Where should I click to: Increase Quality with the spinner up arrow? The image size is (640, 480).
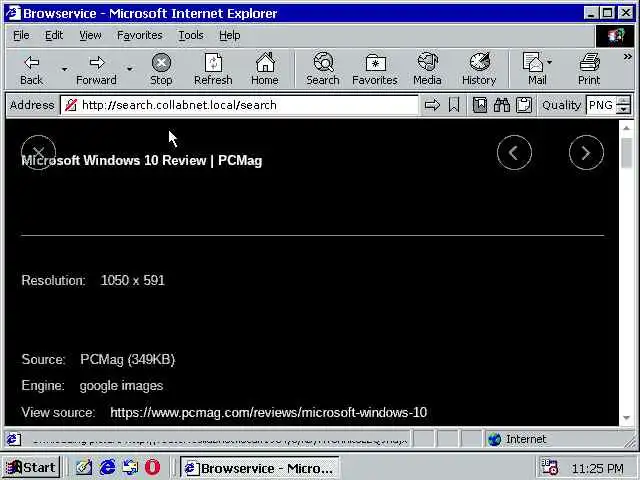pos(623,100)
